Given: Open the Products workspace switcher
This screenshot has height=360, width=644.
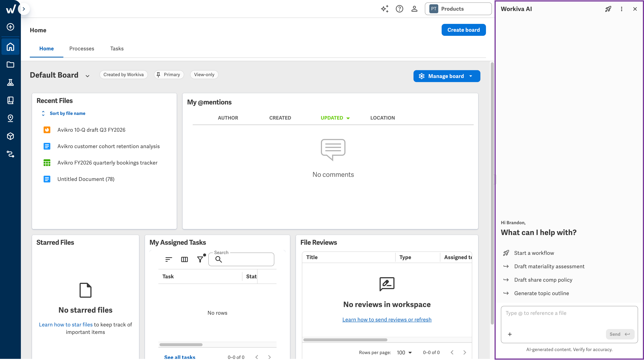Looking at the screenshot, I should click(x=458, y=9).
